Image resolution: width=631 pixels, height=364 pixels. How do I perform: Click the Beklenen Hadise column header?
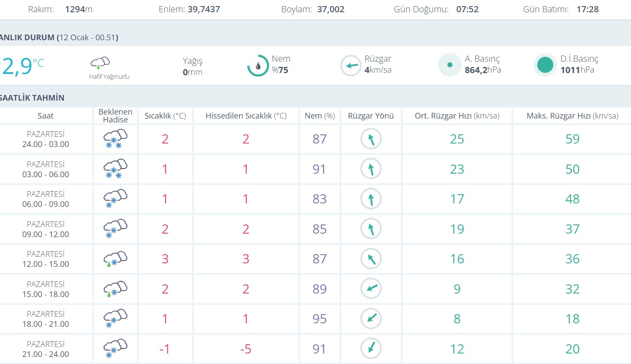coord(116,116)
